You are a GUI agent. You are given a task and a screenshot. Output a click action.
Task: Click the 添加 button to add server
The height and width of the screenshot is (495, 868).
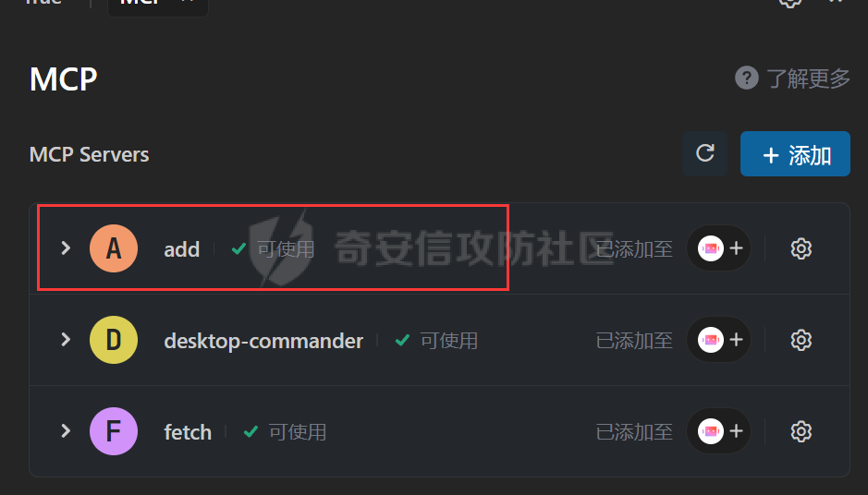pyautogui.click(x=795, y=153)
